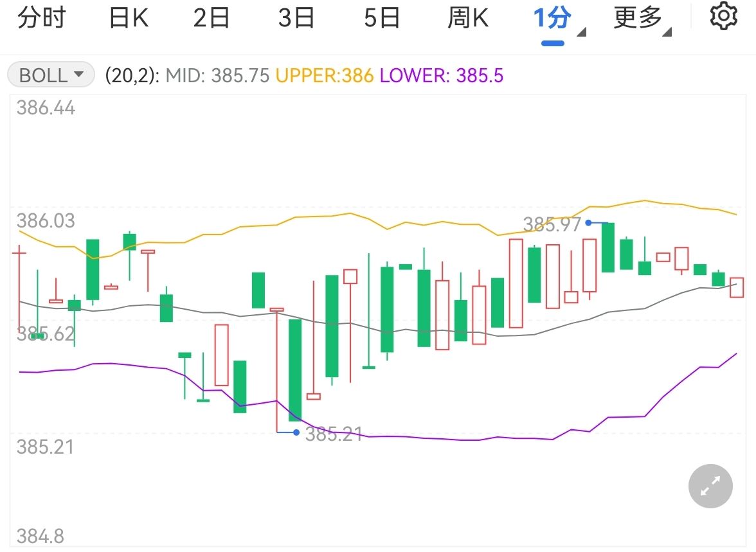Switch to the 日K tab

[129, 18]
